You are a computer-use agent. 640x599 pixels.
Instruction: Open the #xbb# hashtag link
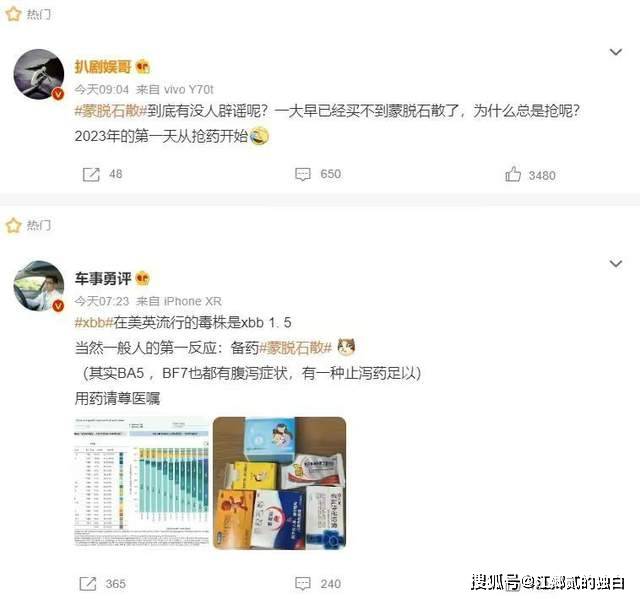click(x=93, y=322)
